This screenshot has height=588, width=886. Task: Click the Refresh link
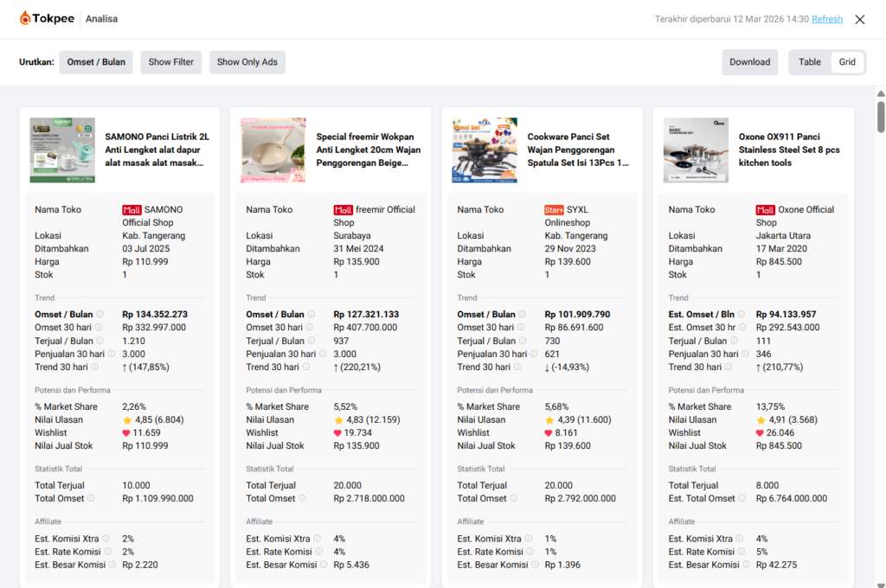826,19
